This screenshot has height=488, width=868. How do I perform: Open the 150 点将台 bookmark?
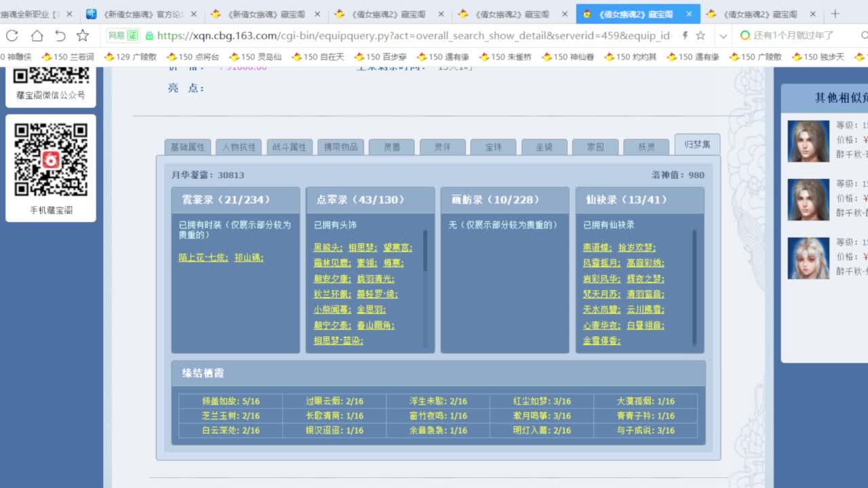coord(193,57)
